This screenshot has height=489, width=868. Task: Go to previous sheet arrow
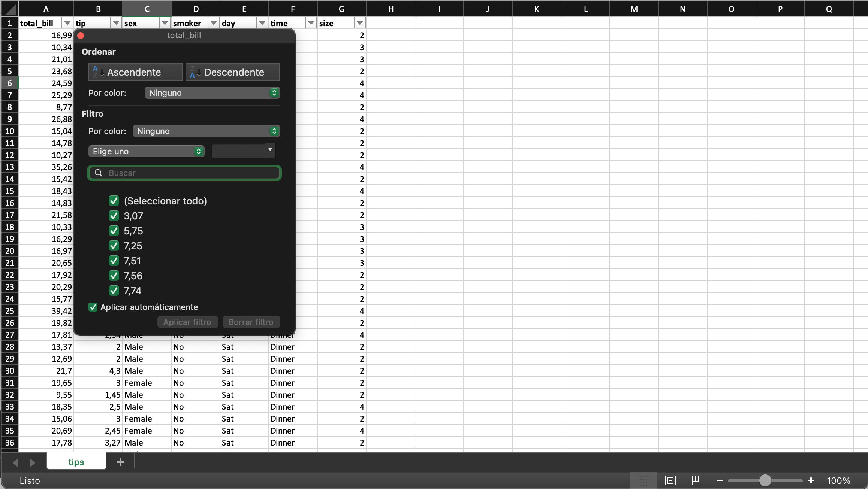coord(15,463)
